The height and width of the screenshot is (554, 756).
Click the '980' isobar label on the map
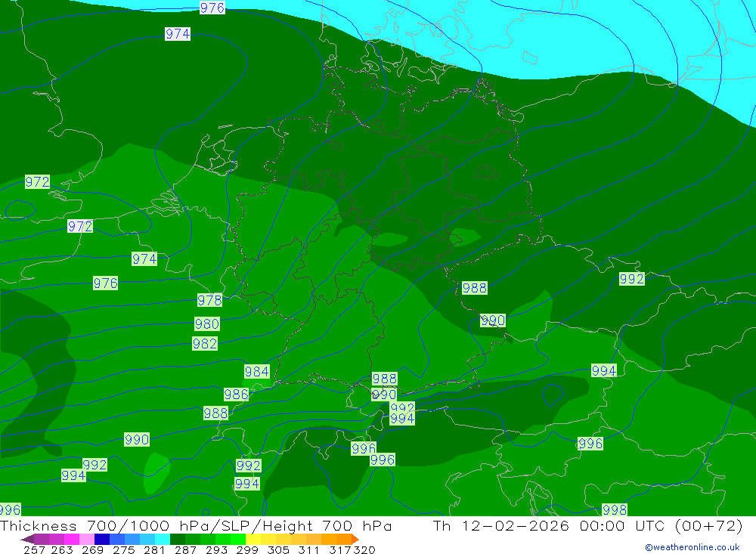[207, 323]
